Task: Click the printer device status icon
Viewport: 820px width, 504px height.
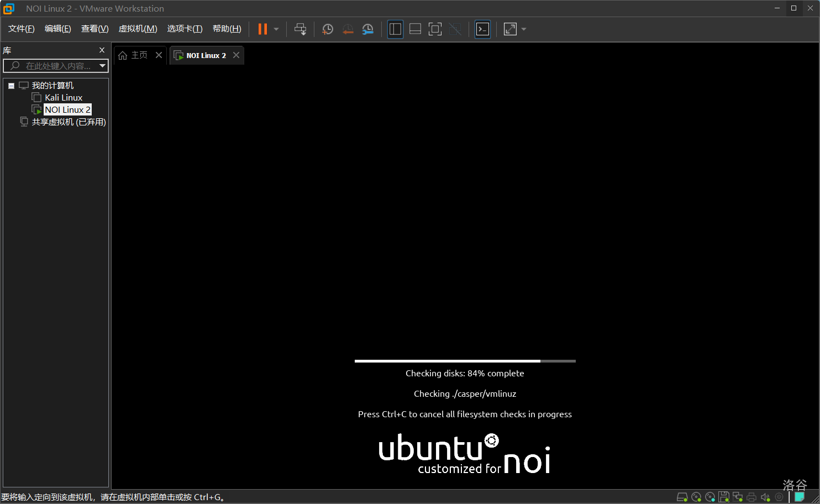Action: click(x=751, y=497)
